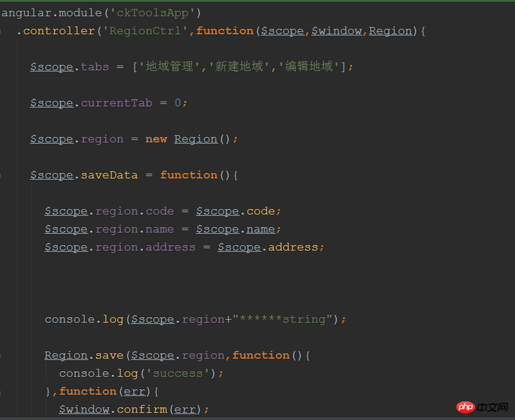Click the "******string" string literal
515x420 pixels.
coord(283,319)
